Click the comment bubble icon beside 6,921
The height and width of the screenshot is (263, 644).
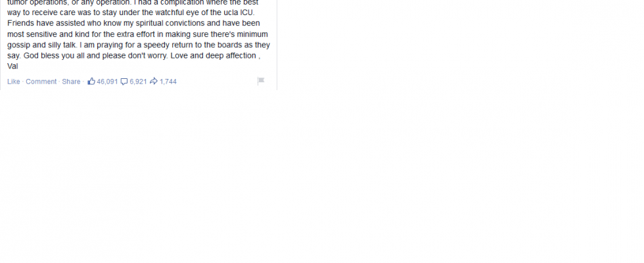tap(124, 82)
